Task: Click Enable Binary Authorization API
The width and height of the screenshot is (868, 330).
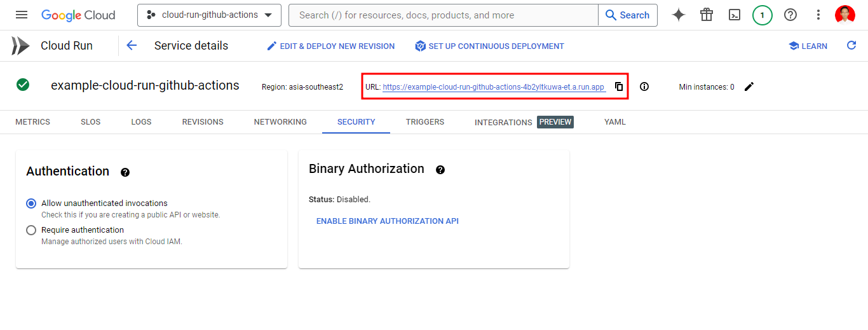Action: pos(387,221)
